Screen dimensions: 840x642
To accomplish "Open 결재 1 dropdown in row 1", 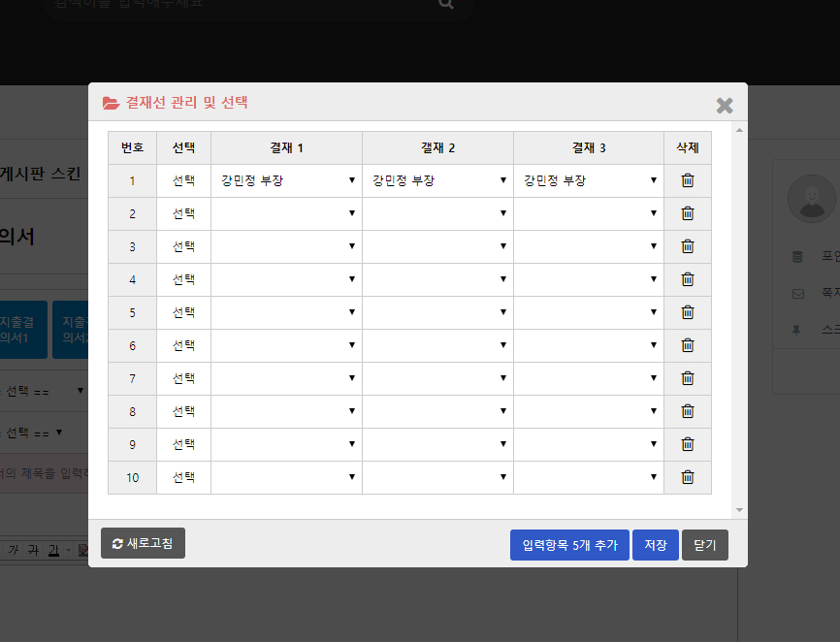I will (286, 180).
